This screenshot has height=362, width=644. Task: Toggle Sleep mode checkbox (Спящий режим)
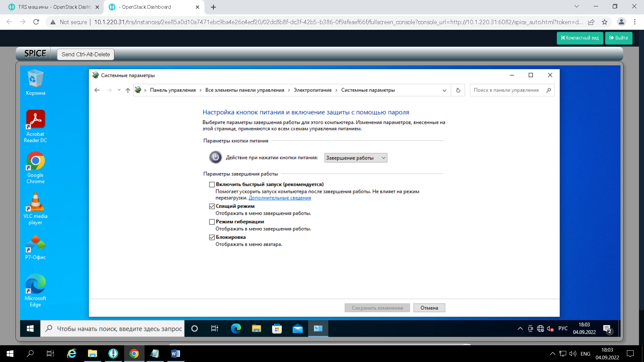pos(212,206)
